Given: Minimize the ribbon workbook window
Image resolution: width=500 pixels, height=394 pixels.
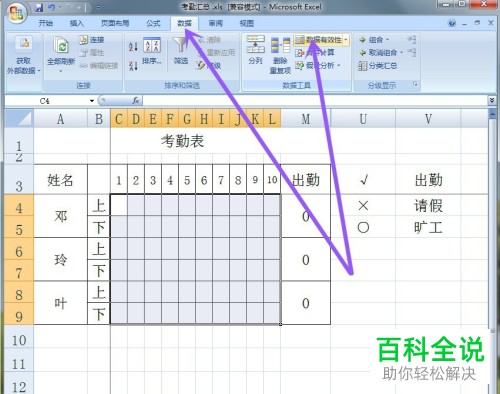Looking at the screenshot, I should pyautogui.click(x=465, y=24).
